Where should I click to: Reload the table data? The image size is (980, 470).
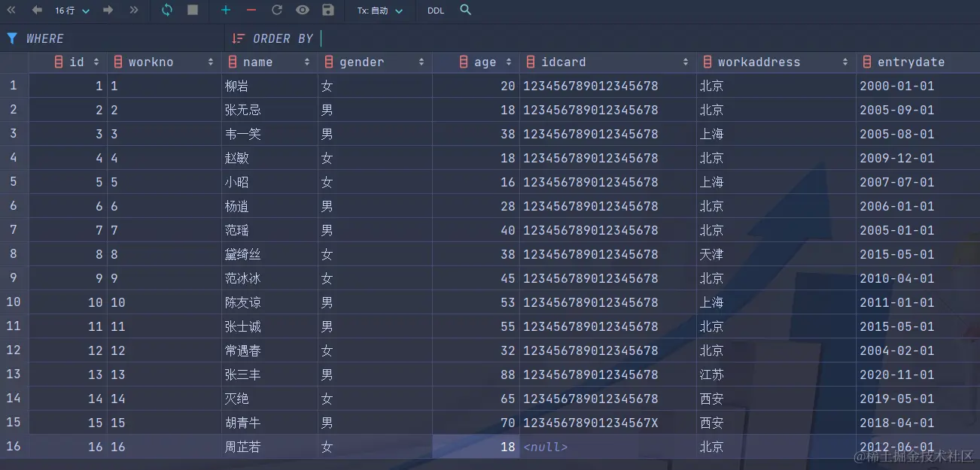click(167, 11)
